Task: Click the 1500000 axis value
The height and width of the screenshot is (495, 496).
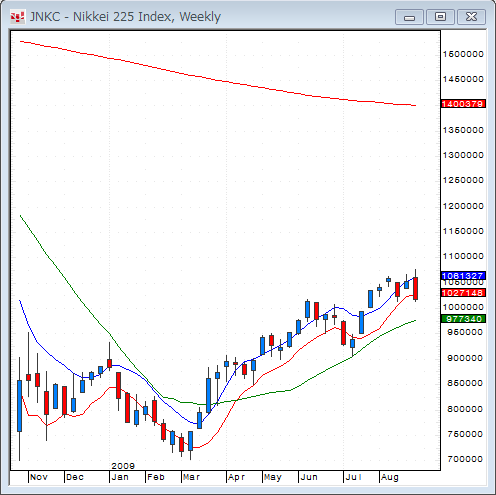Action: (x=463, y=54)
